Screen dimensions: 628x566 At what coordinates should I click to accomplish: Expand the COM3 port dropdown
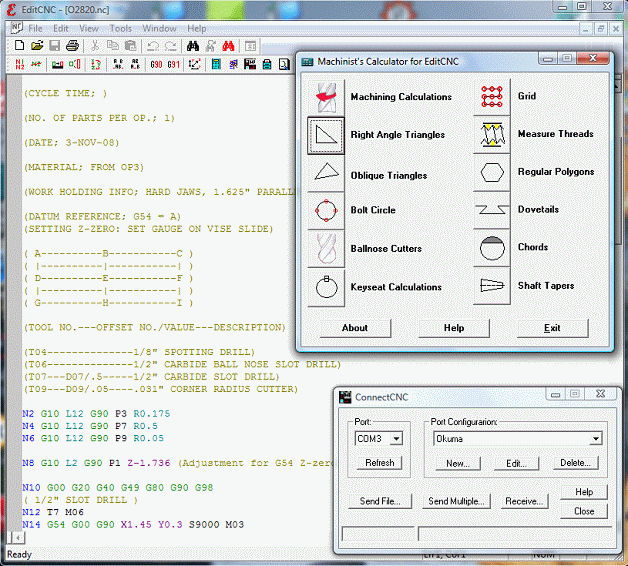(x=396, y=439)
